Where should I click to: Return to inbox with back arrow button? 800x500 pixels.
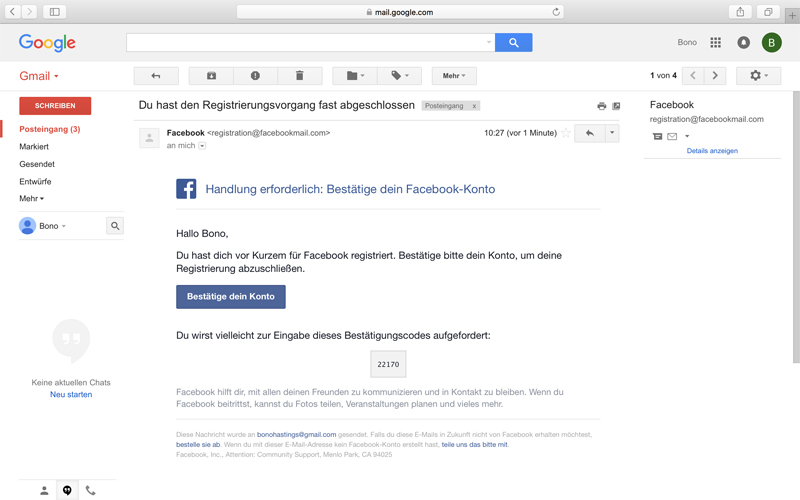tap(156, 76)
